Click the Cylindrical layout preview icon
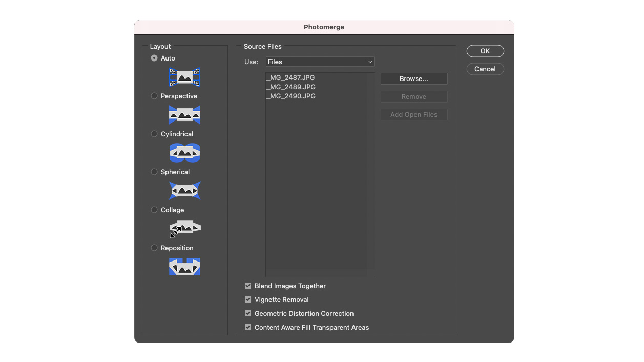The image size is (644, 362). click(184, 153)
